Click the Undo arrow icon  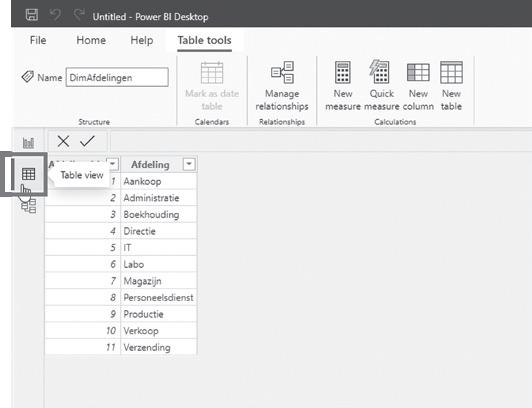(55, 15)
